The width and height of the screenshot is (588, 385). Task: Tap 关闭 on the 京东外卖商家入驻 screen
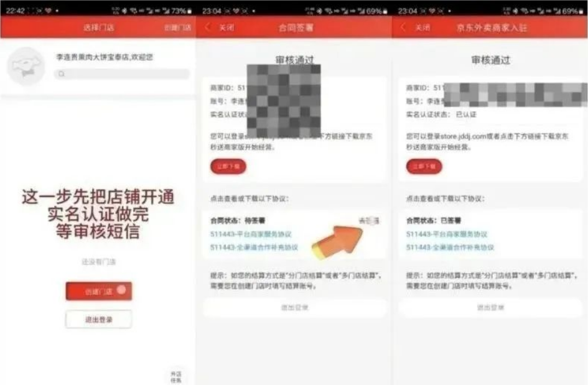422,27
